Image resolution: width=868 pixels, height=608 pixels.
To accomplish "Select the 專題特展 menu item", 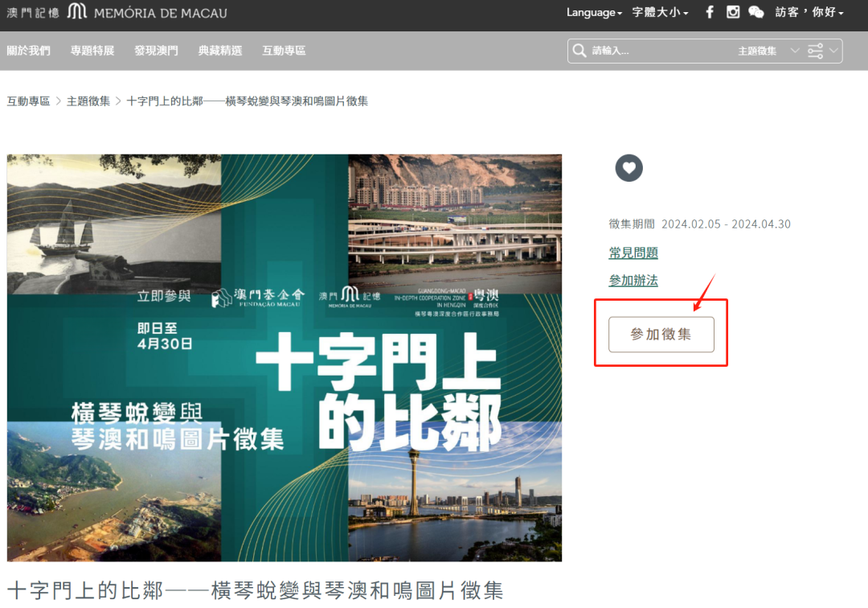I will click(92, 51).
